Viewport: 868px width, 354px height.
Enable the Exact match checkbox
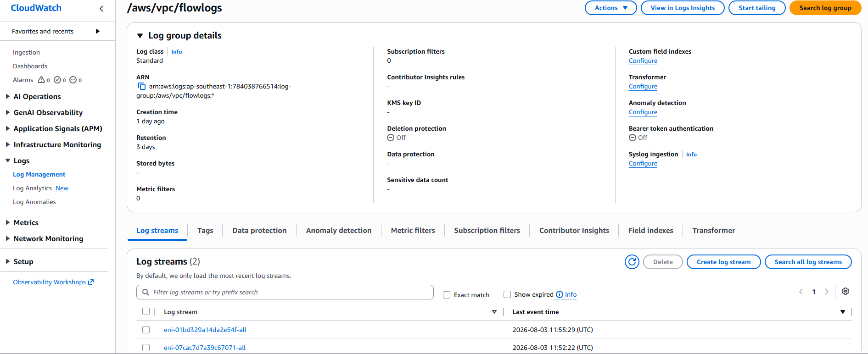447,295
